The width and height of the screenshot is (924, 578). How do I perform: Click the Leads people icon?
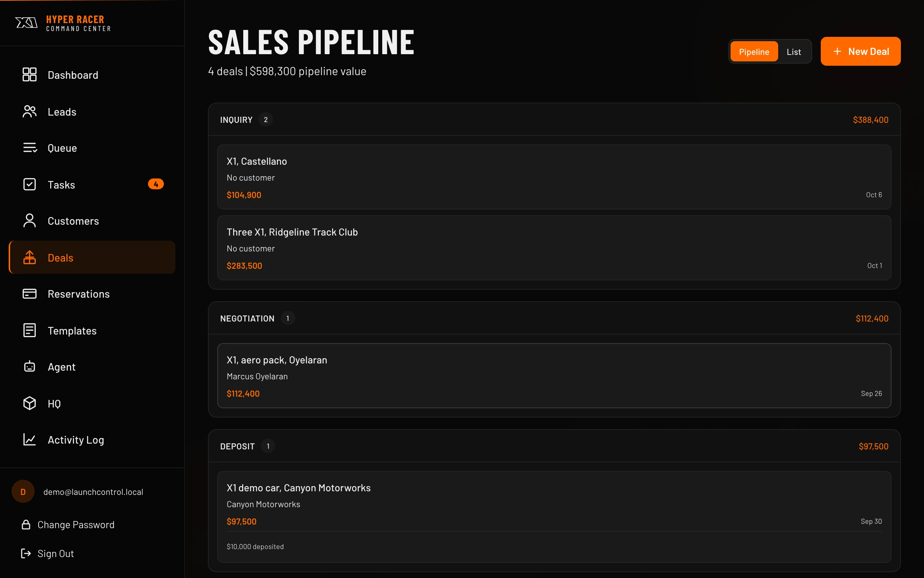[x=29, y=111]
